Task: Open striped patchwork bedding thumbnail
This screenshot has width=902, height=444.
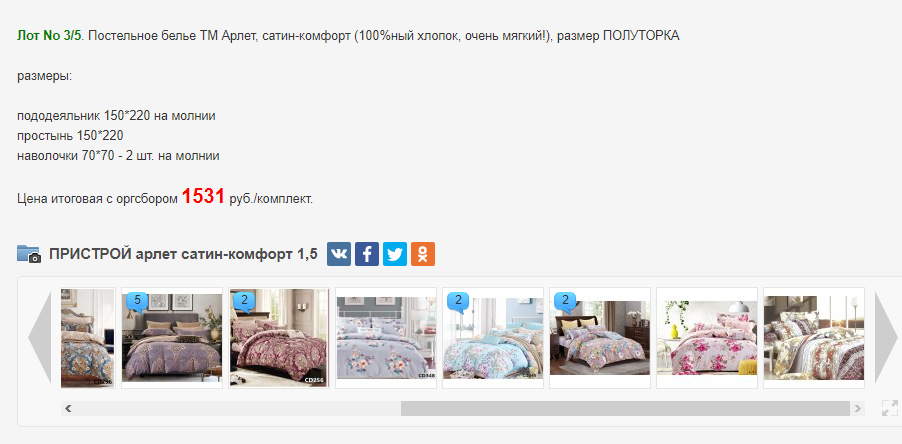Action: click(814, 338)
